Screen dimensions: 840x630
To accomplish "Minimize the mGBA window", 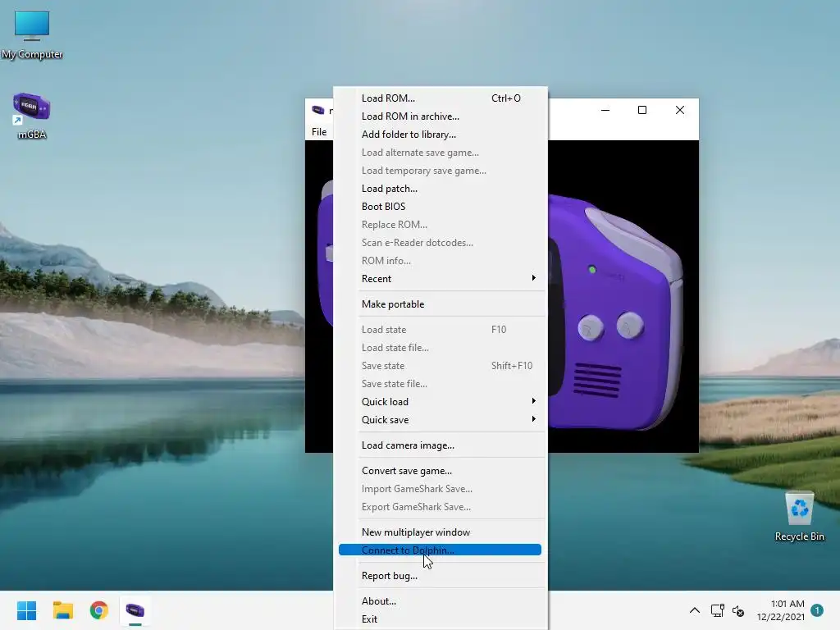I will coord(605,110).
